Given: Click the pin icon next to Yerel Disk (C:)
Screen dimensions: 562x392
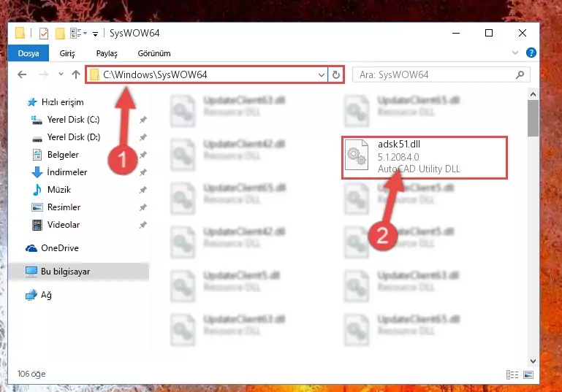Looking at the screenshot, I should 143,120.
